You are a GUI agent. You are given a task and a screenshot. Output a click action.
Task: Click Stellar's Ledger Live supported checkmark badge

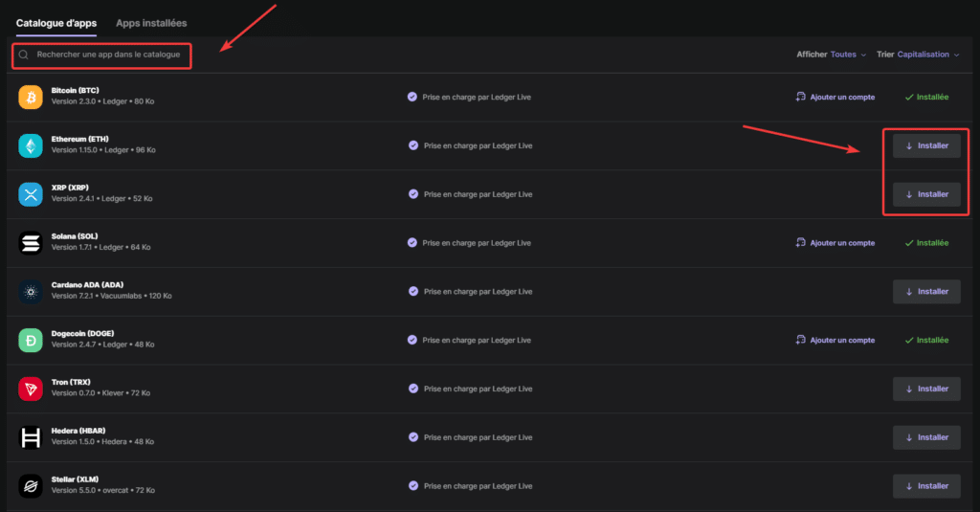(413, 486)
